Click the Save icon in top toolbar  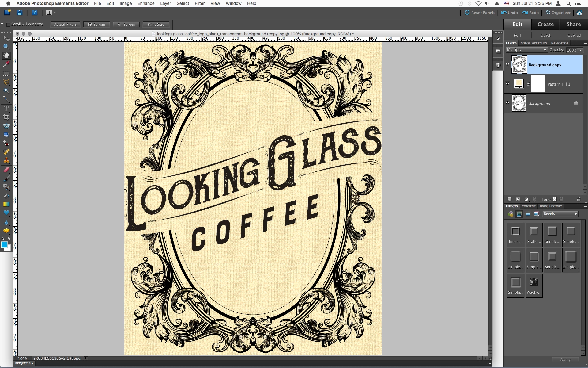pyautogui.click(x=20, y=13)
